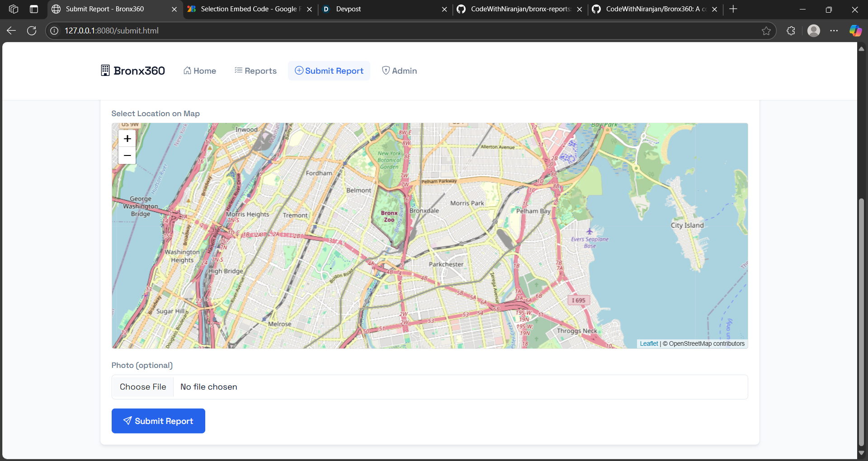Click the Choose File button
Image resolution: width=868 pixels, height=461 pixels.
click(x=143, y=387)
